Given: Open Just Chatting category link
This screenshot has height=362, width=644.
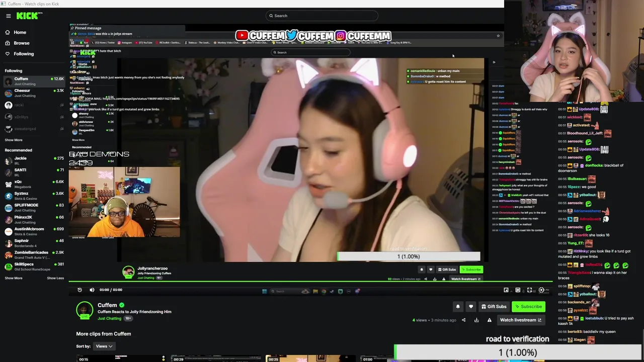Looking at the screenshot, I should (109, 318).
